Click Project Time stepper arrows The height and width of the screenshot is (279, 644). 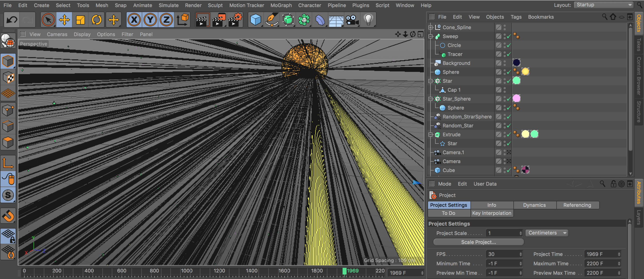click(x=619, y=254)
